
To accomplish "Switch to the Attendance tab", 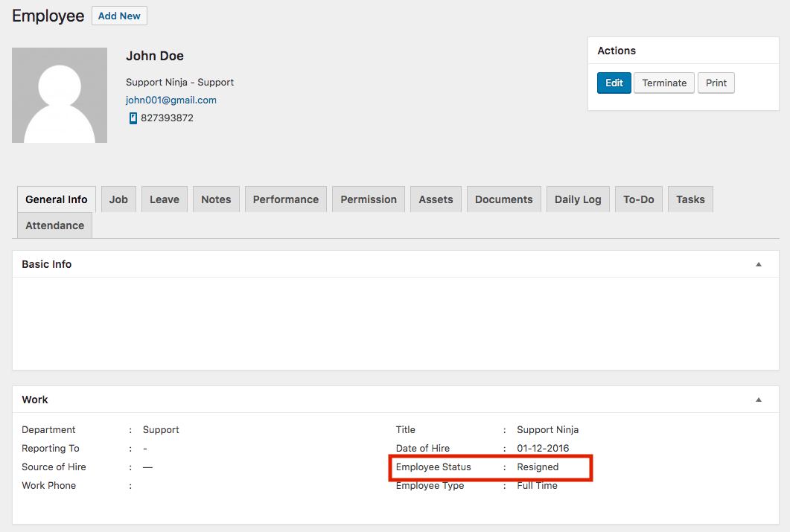I will 54,225.
